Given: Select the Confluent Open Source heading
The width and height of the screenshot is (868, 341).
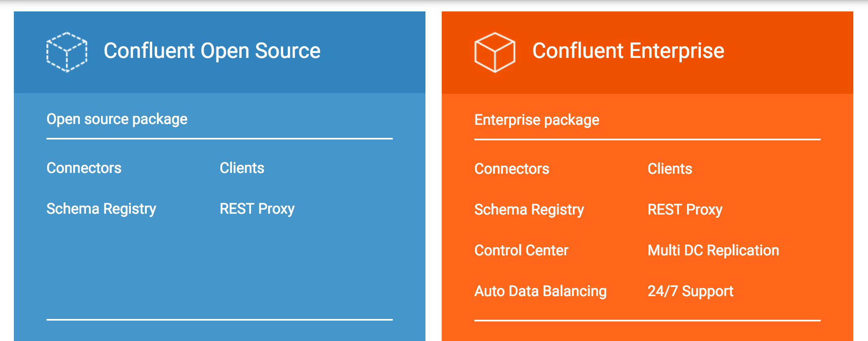Looking at the screenshot, I should [212, 51].
